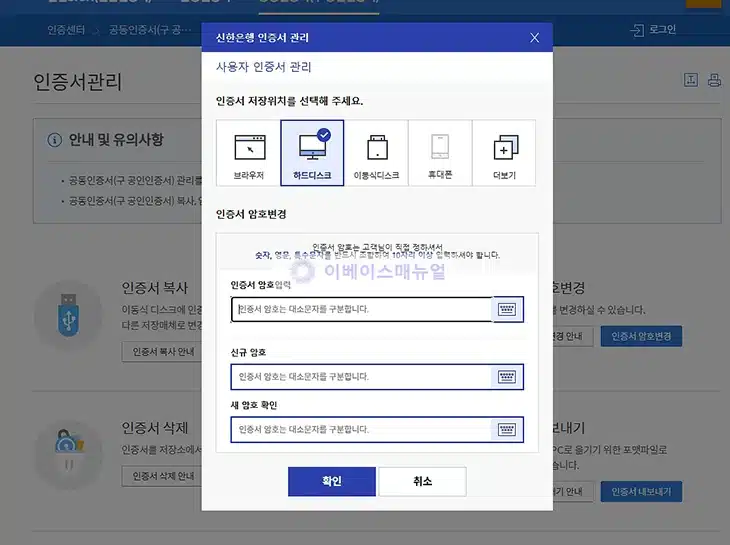Close the 신한은행 인증서 관리 dialog
The height and width of the screenshot is (545, 730).
534,38
